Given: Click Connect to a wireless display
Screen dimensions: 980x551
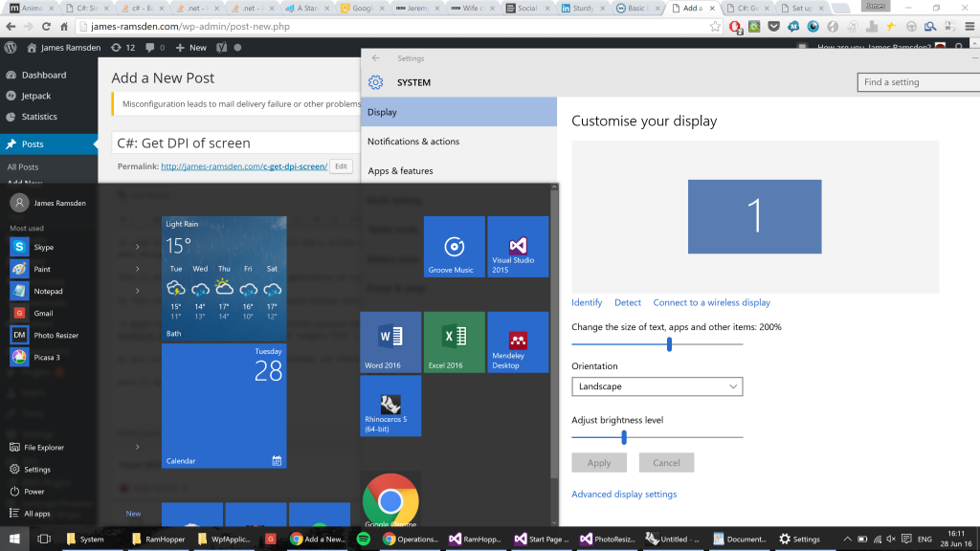Looking at the screenshot, I should [x=712, y=302].
